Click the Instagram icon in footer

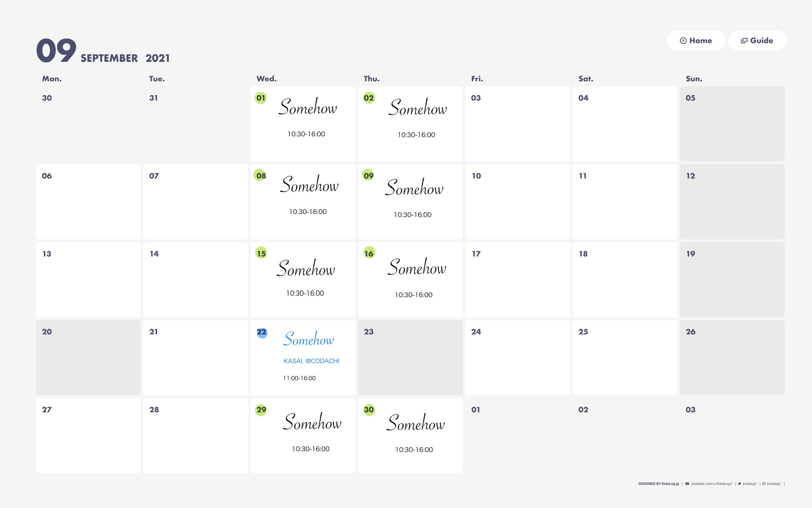764,484
